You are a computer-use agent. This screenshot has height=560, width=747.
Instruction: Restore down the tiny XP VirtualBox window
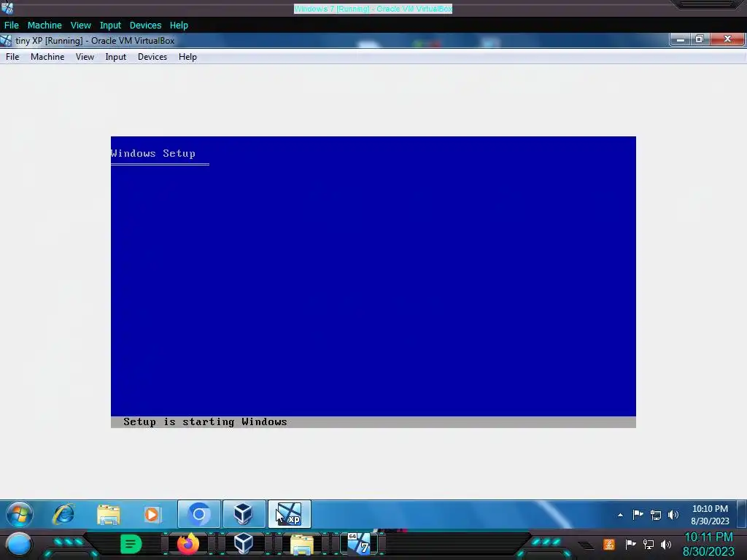pos(700,39)
